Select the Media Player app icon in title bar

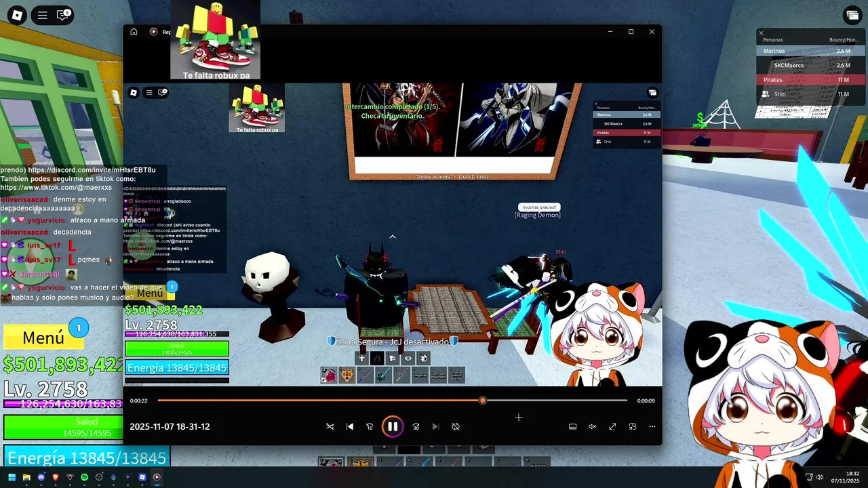pos(153,32)
